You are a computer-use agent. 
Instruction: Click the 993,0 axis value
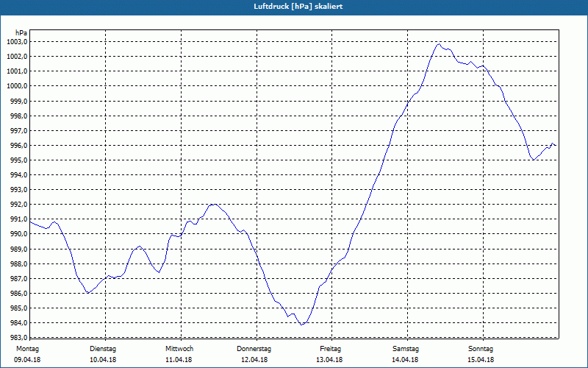click(18, 190)
